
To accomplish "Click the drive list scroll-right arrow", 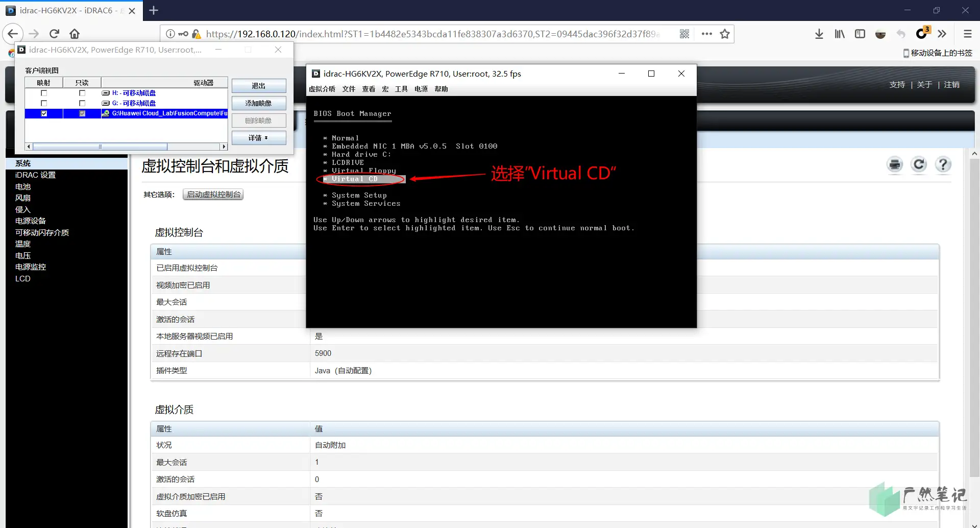I will [x=224, y=147].
